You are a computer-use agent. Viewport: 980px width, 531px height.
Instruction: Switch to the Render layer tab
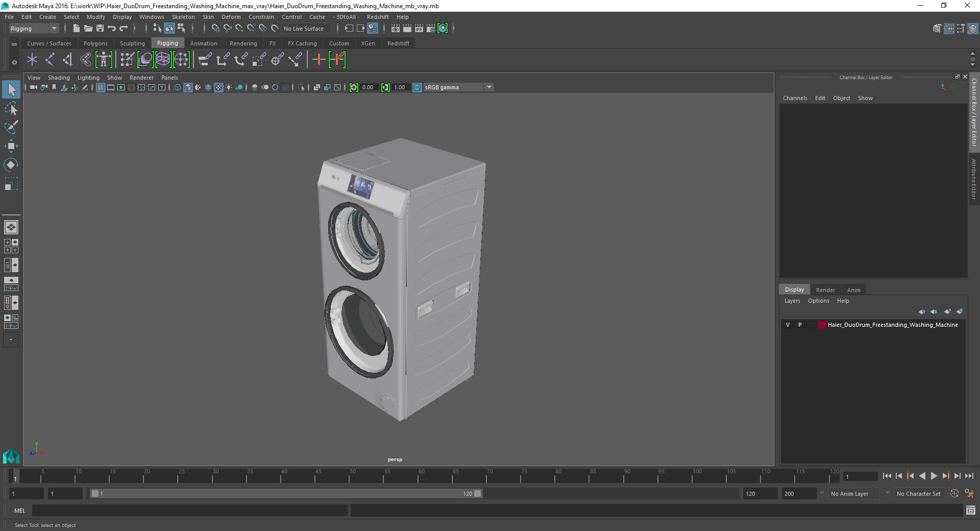tap(825, 290)
